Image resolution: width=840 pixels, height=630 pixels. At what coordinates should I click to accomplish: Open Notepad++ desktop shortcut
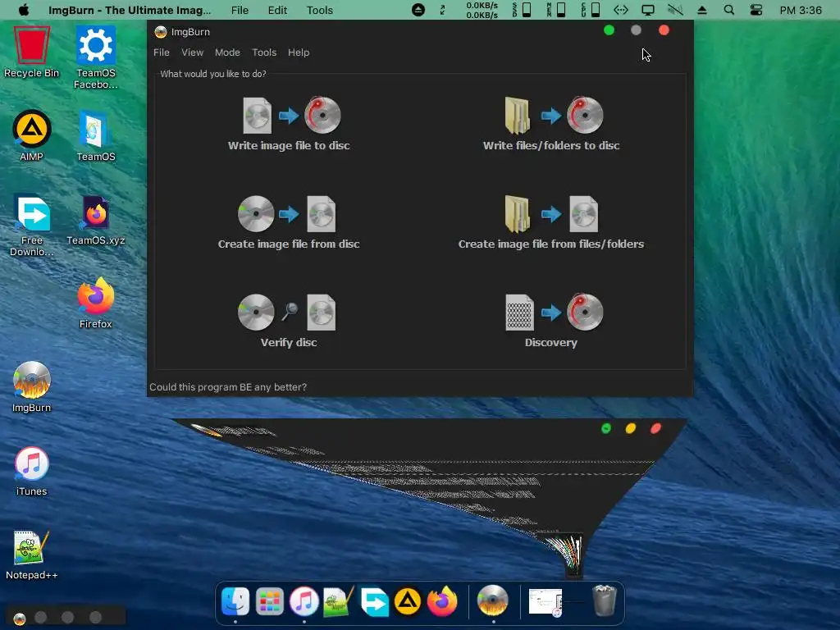point(32,554)
